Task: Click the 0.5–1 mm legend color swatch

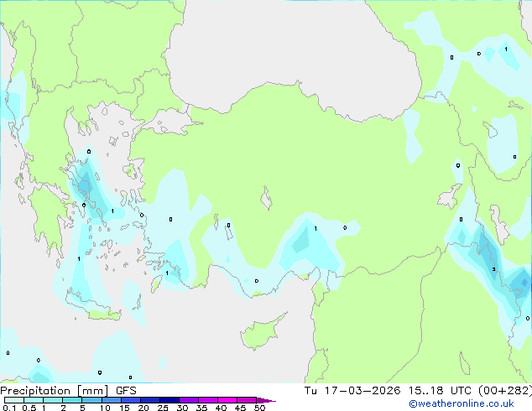Action: click(34, 400)
